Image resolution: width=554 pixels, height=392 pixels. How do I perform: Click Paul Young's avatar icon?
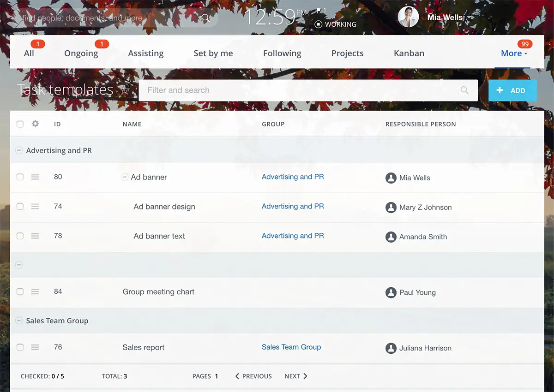point(391,292)
